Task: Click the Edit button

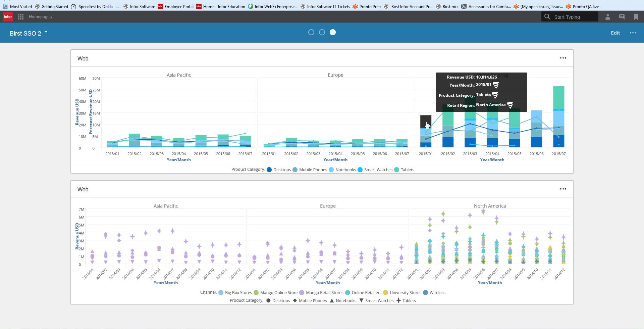Action: [x=615, y=33]
